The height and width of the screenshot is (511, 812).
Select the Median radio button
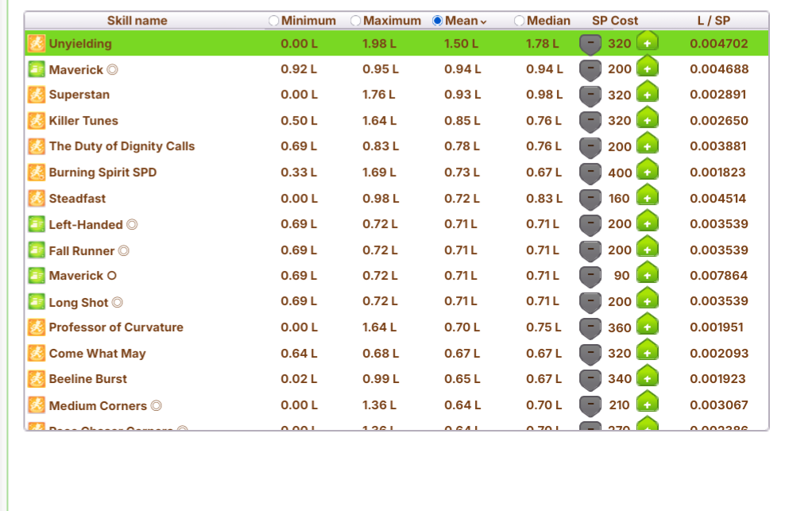pyautogui.click(x=520, y=21)
